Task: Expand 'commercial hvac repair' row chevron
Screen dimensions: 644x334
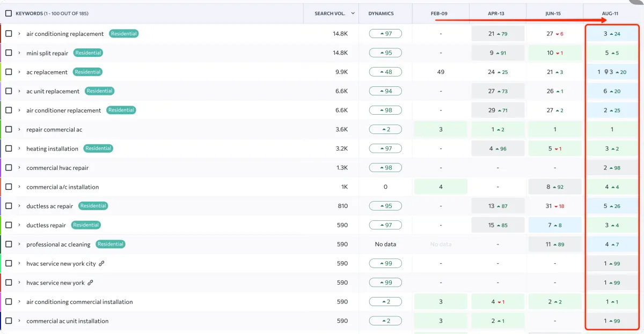Action: (19, 168)
